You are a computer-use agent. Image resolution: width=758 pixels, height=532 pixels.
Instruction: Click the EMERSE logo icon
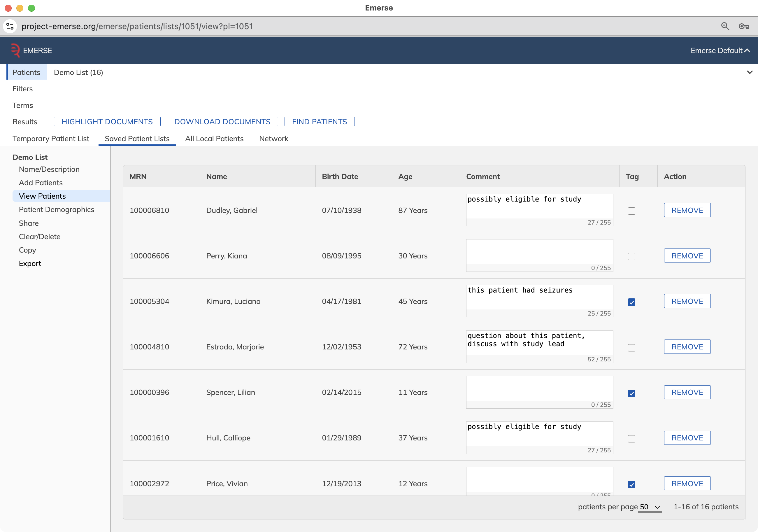[15, 50]
